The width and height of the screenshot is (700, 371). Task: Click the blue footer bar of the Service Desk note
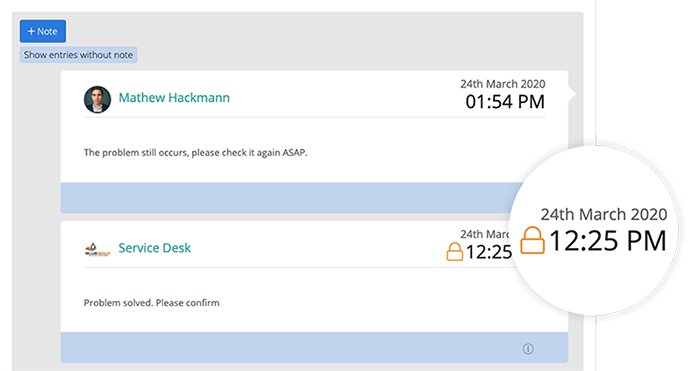pos(314,347)
